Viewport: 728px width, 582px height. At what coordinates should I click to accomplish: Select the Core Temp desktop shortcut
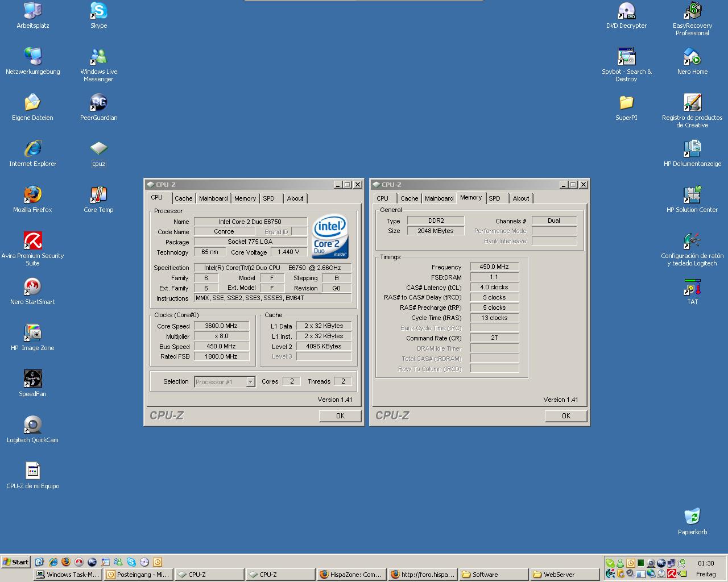pos(98,199)
